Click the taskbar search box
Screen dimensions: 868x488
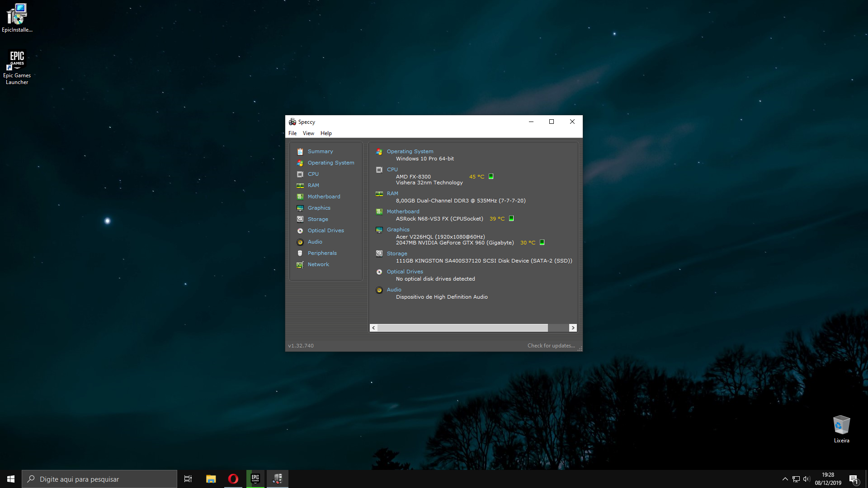coord(99,479)
